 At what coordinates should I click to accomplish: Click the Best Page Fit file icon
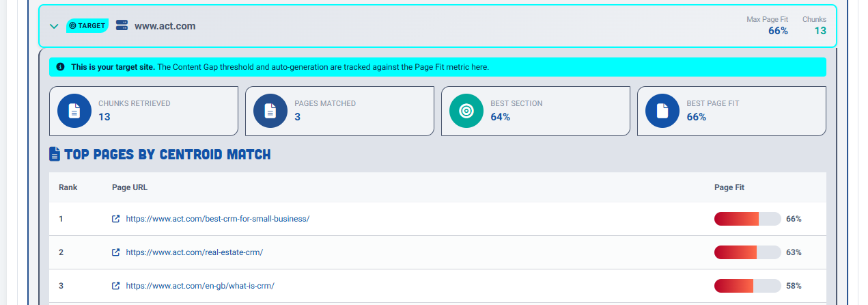[x=662, y=111]
